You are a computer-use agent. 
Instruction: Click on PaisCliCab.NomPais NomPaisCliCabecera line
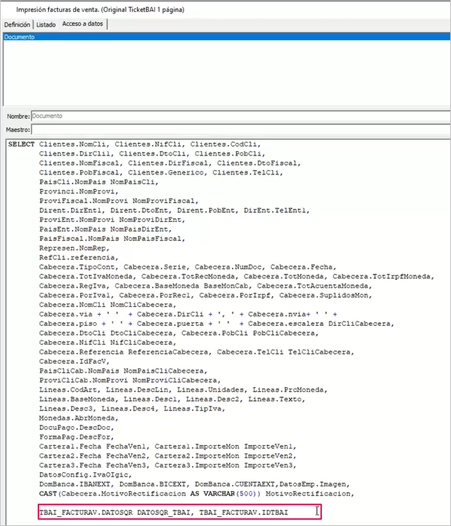[123, 371]
